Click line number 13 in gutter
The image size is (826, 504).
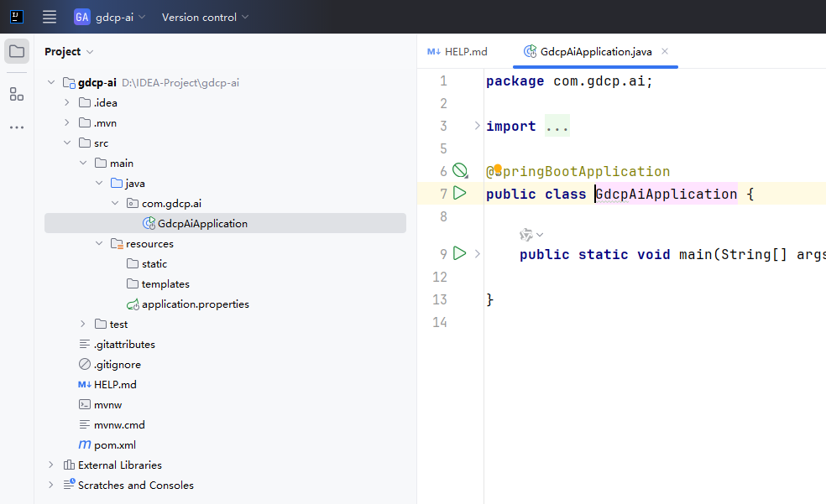click(440, 300)
